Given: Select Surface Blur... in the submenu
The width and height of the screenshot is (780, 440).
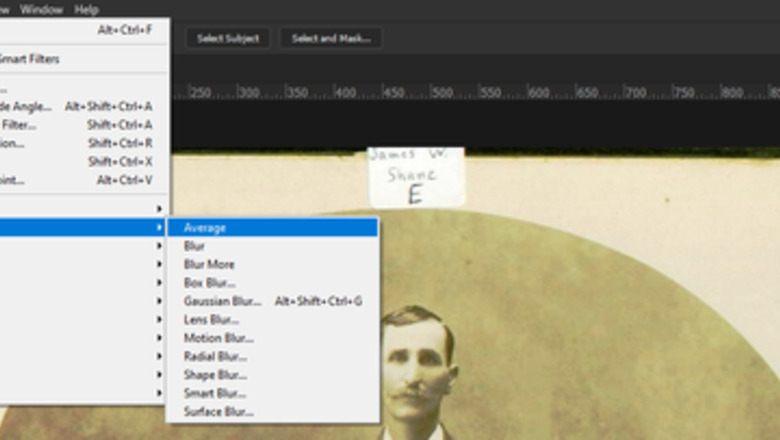Looking at the screenshot, I should pos(272,412).
